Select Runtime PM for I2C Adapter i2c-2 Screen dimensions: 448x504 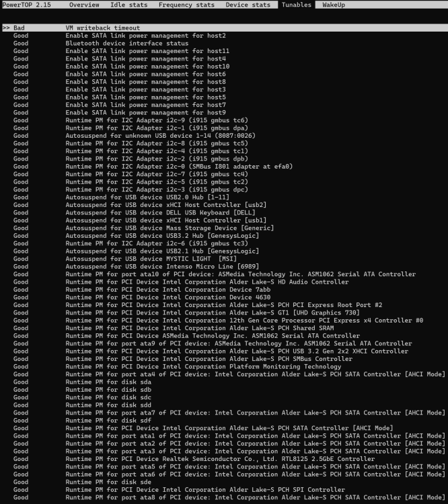click(130, 159)
